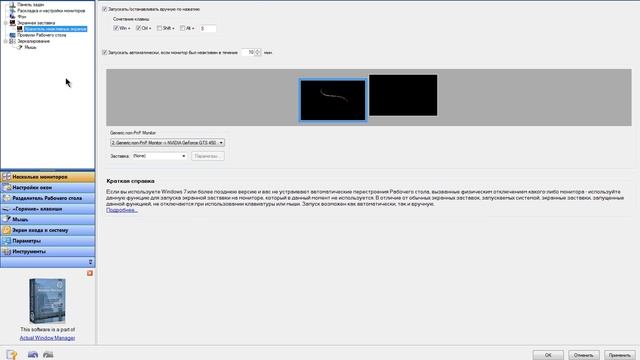Toggle the Win + modifier checkbox

point(116,28)
